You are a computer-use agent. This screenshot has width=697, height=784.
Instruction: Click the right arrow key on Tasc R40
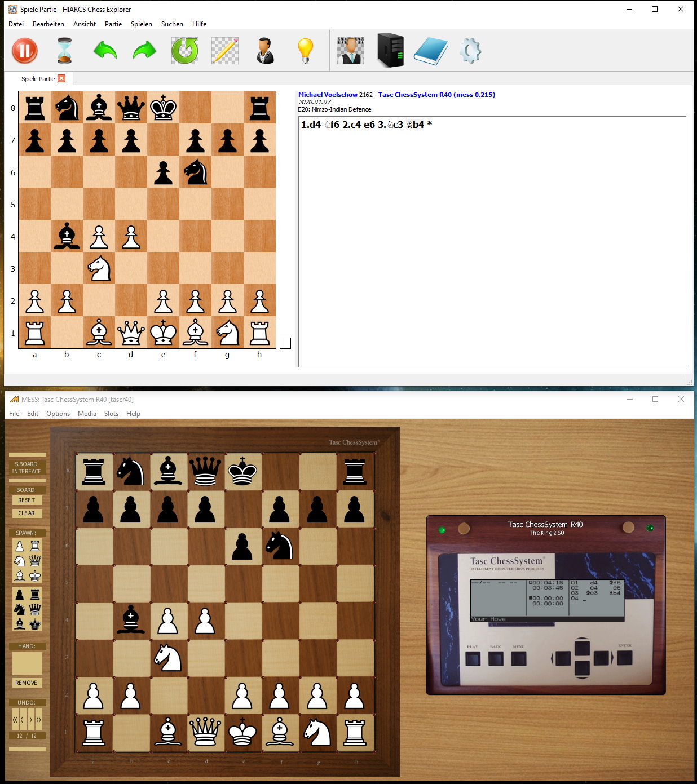602,658
